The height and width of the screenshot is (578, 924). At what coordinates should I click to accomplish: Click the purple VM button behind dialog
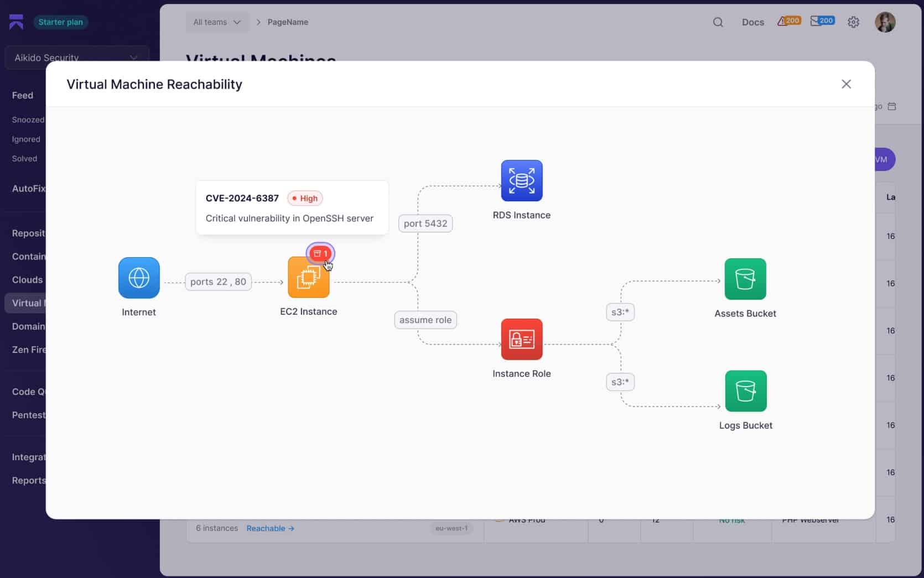click(x=885, y=159)
